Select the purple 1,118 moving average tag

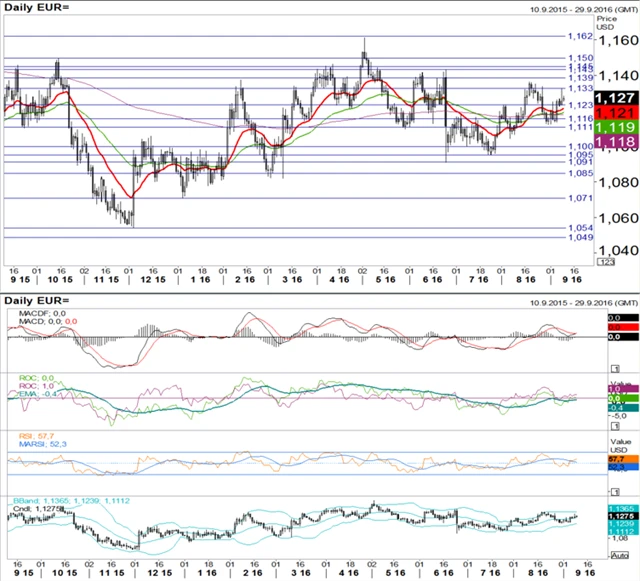coord(612,144)
